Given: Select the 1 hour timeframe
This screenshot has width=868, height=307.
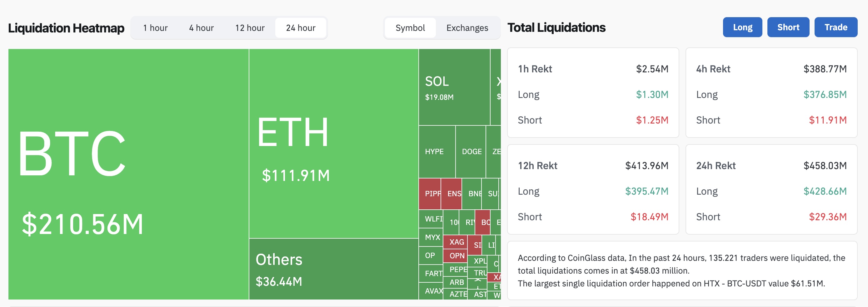Looking at the screenshot, I should (x=155, y=27).
